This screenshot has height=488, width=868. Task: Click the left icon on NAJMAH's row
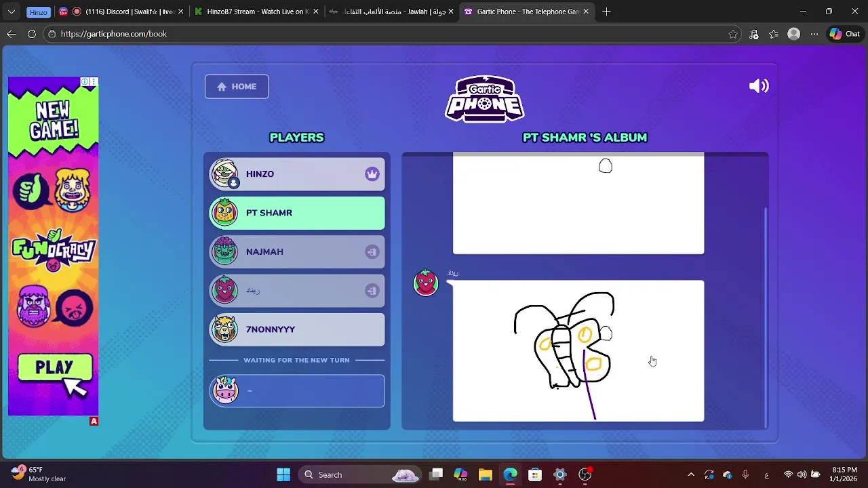[x=372, y=252]
